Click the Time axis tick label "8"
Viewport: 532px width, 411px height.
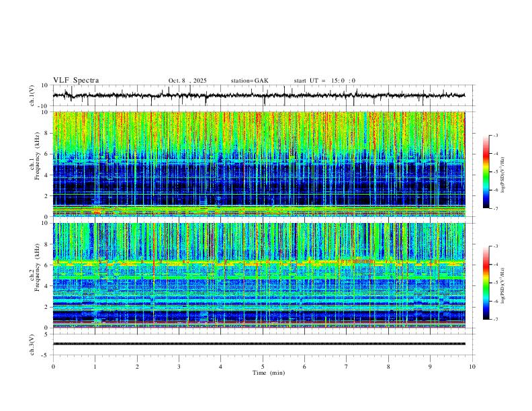coord(388,367)
